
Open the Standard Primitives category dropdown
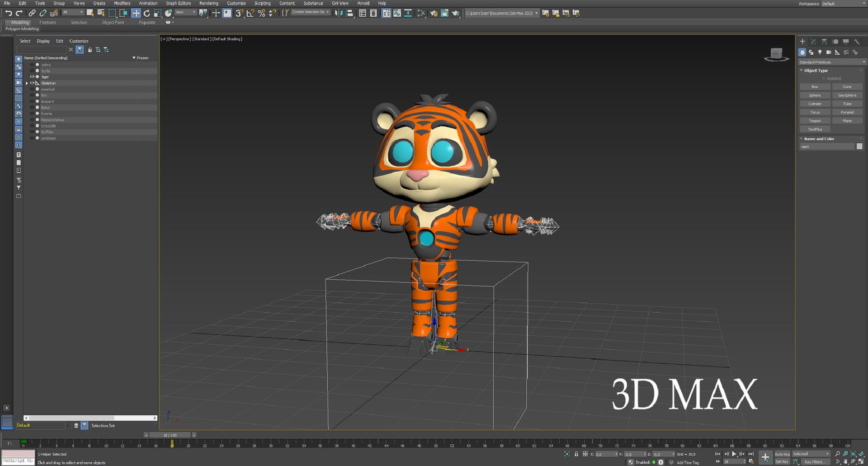pos(831,62)
